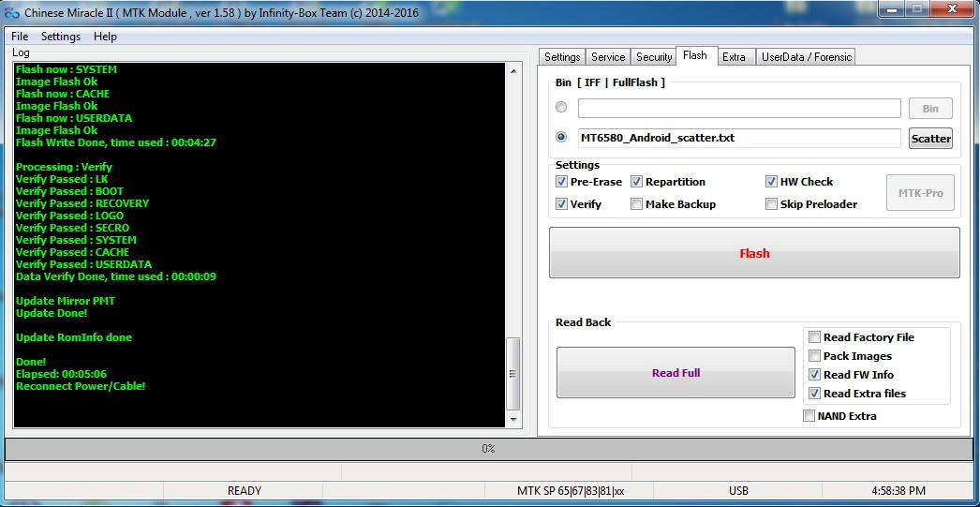Open the Settings menu
The height and width of the screenshot is (507, 980).
tap(61, 37)
